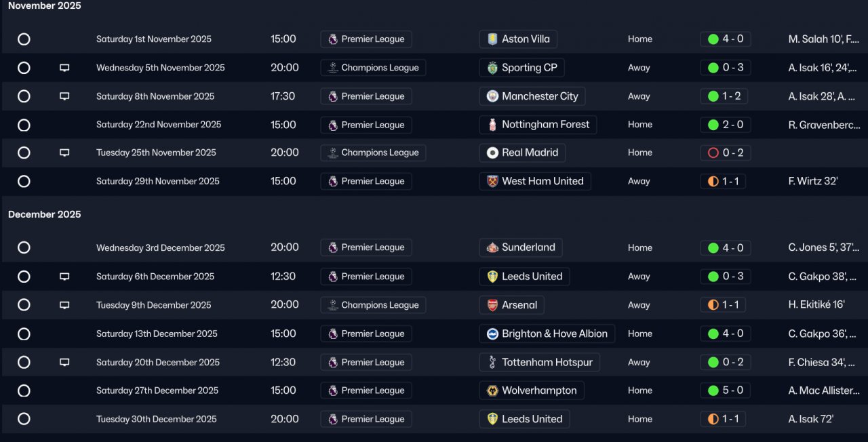The height and width of the screenshot is (442, 868).
Task: Open the Premier League tag for 30th December match
Action: pyautogui.click(x=366, y=419)
